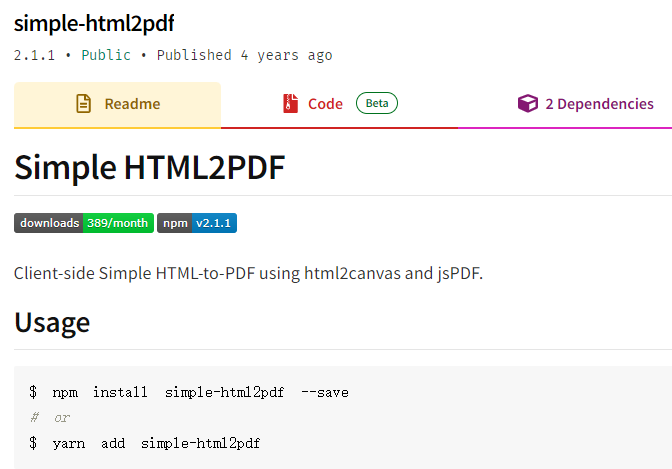The width and height of the screenshot is (672, 469).
Task: Click the Simple HTML2PDF heading
Action: click(x=150, y=167)
